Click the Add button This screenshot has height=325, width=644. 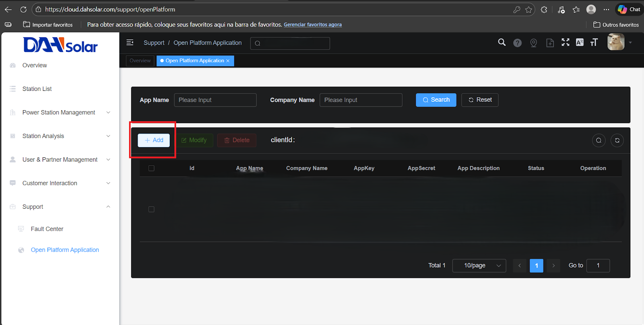coord(154,140)
